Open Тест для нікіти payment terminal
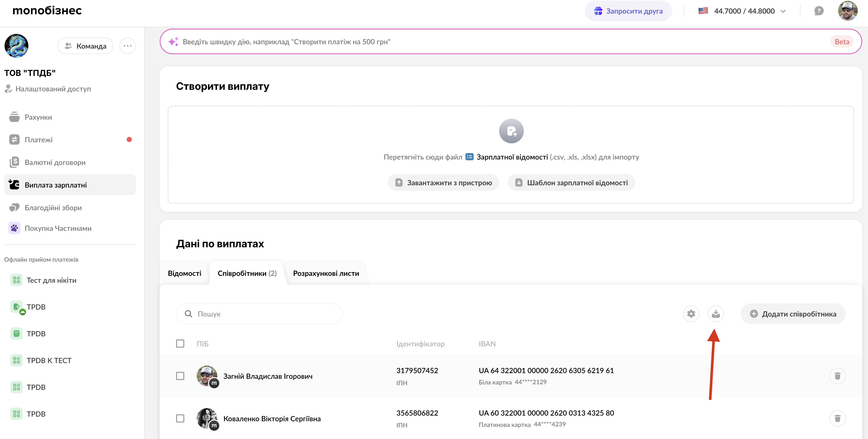 [x=43, y=280]
